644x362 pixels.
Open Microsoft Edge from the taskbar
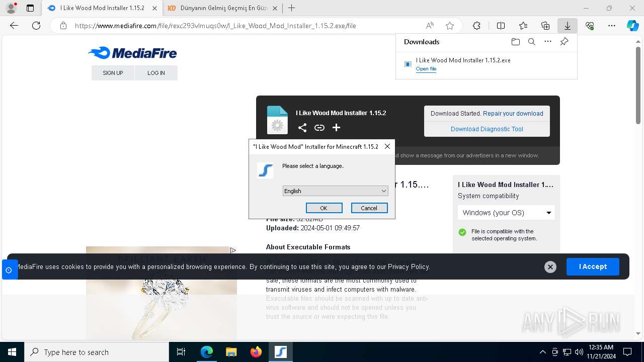click(x=207, y=352)
